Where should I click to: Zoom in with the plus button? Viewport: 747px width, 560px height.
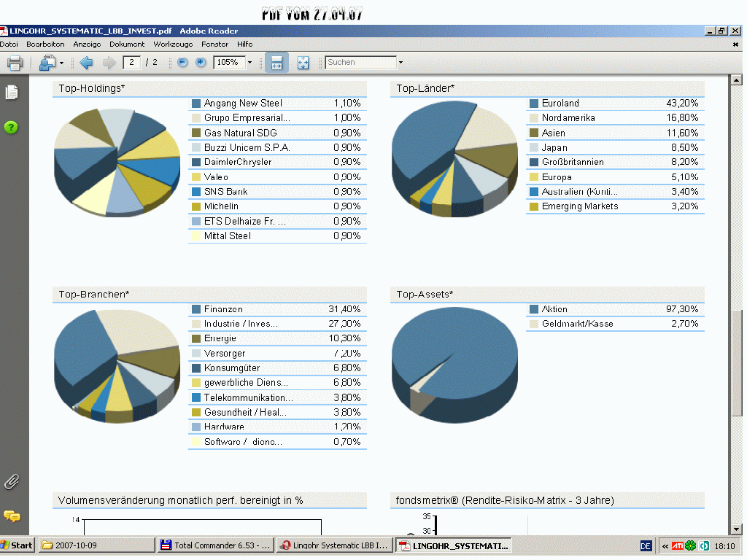tap(201, 63)
